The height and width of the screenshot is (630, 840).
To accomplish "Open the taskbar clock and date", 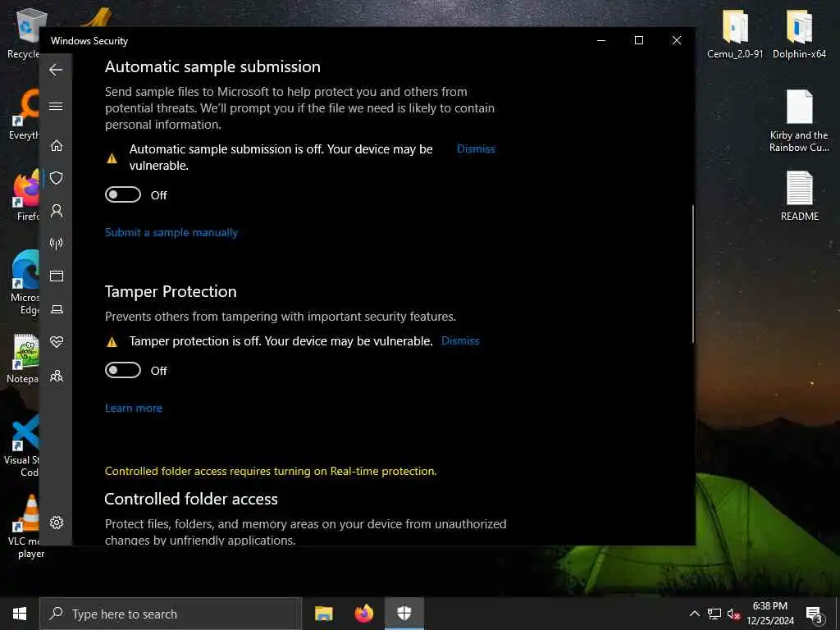I will 770,614.
